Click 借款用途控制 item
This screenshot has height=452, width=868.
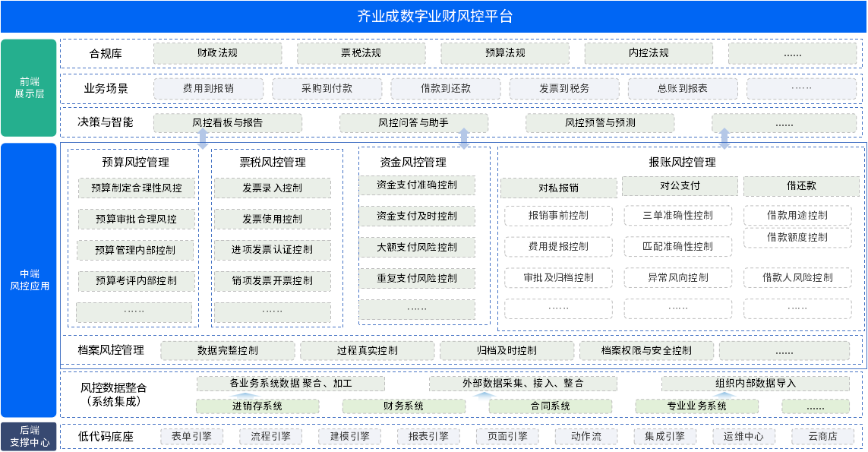pos(797,216)
